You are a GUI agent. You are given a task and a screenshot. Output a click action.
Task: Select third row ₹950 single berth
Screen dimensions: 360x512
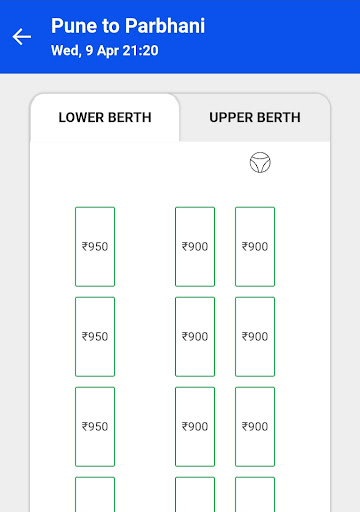click(x=95, y=427)
